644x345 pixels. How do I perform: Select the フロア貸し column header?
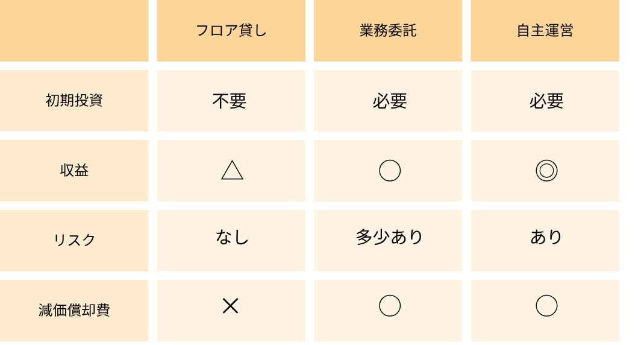231,30
